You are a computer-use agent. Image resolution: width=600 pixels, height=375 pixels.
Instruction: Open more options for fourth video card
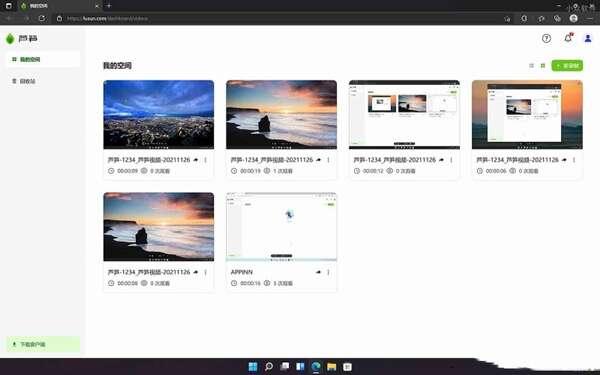click(574, 160)
